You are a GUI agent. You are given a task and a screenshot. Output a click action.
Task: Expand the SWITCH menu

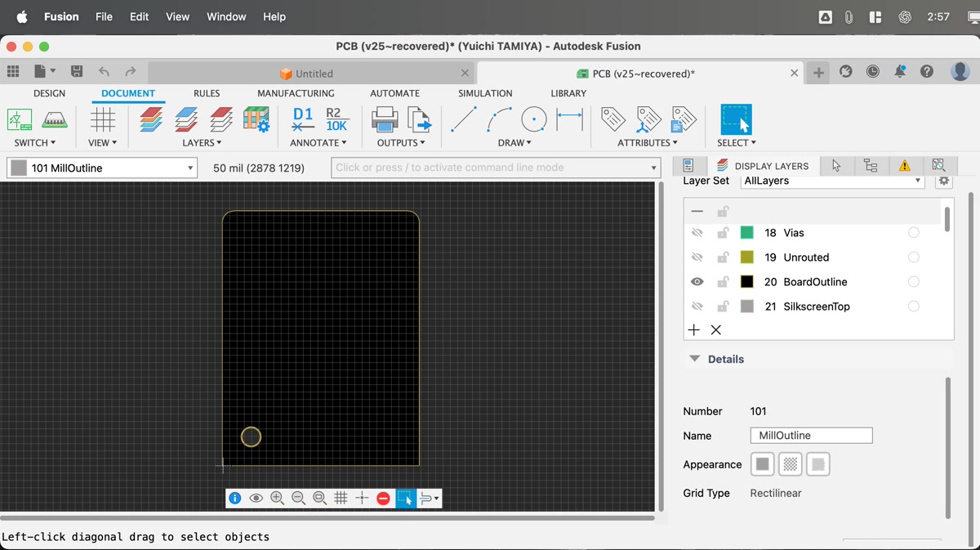point(35,142)
